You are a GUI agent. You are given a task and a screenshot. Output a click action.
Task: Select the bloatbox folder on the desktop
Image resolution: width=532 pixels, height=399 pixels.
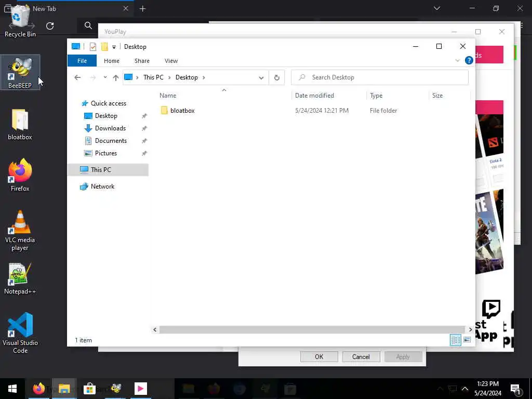point(20,125)
